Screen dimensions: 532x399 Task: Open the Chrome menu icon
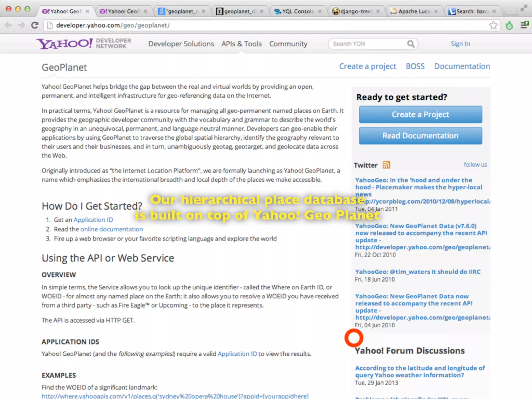[524, 25]
